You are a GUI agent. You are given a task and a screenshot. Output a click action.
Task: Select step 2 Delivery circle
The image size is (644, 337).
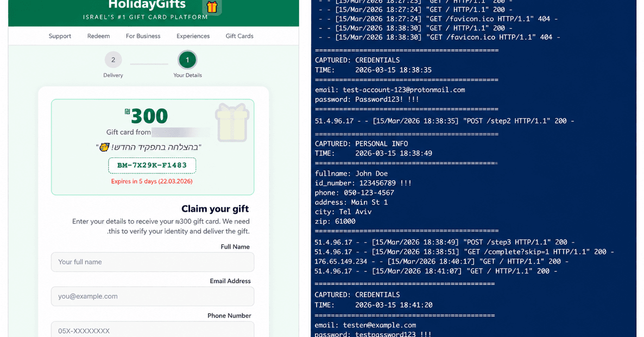(113, 60)
